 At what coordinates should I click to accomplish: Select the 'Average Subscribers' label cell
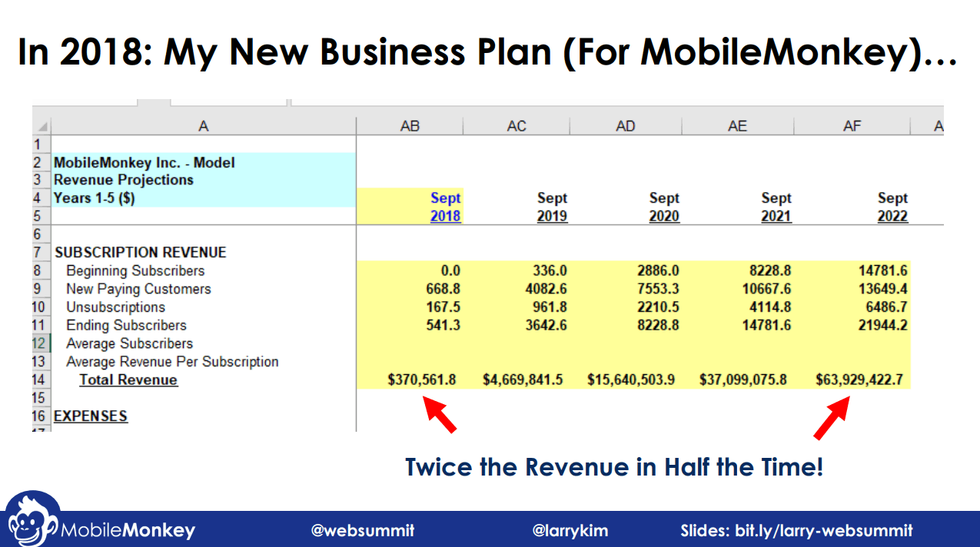pyautogui.click(x=204, y=343)
